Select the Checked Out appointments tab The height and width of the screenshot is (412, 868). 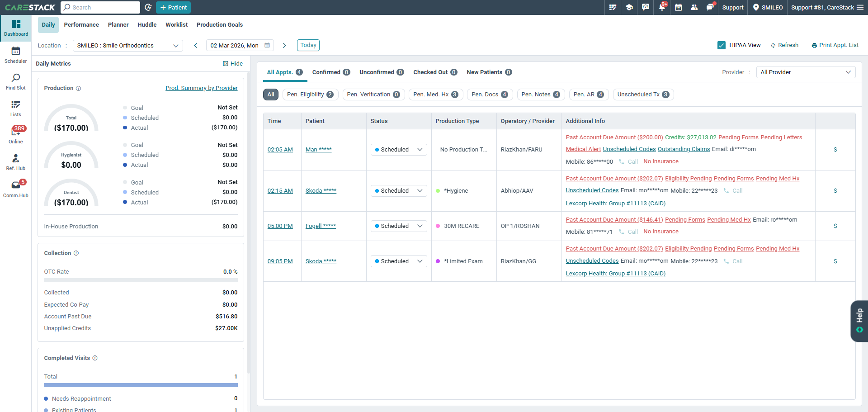tap(435, 72)
